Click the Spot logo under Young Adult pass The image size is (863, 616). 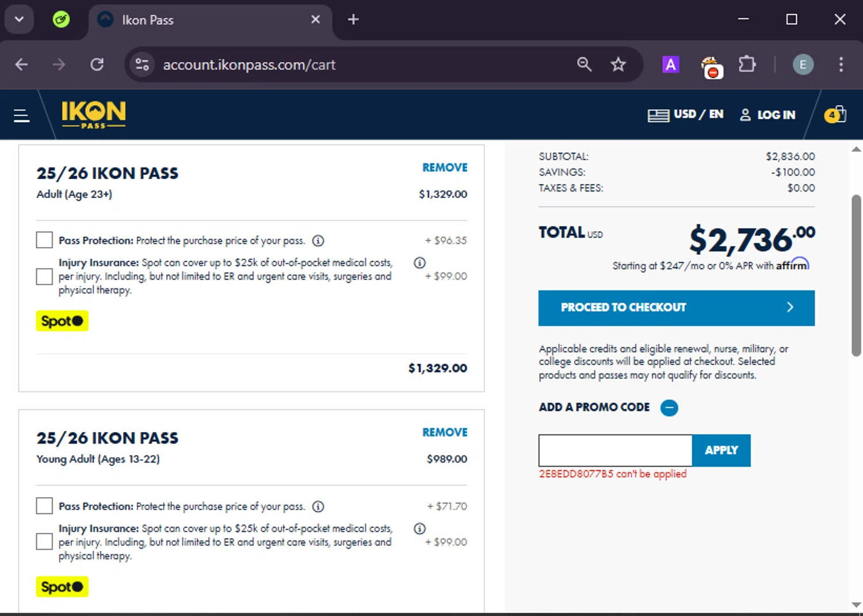tap(62, 587)
